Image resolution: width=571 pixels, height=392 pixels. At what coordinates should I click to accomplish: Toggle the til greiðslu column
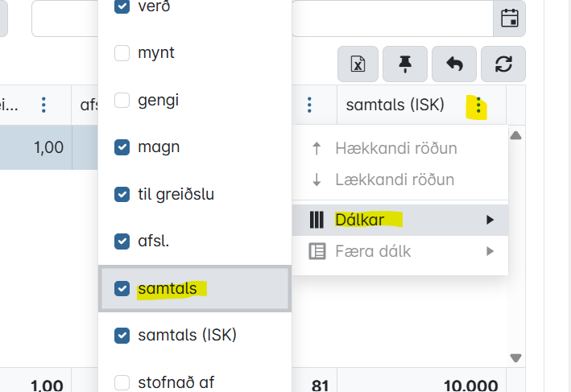[x=122, y=194]
